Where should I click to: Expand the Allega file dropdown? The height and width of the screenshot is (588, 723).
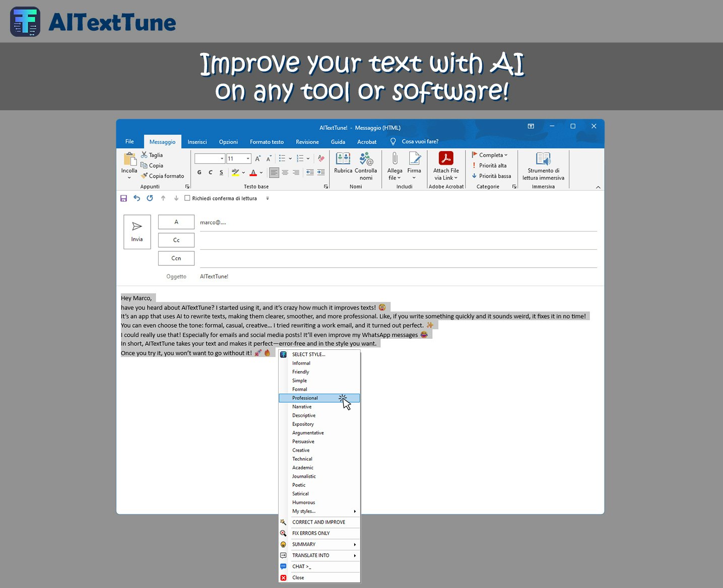coord(395,174)
